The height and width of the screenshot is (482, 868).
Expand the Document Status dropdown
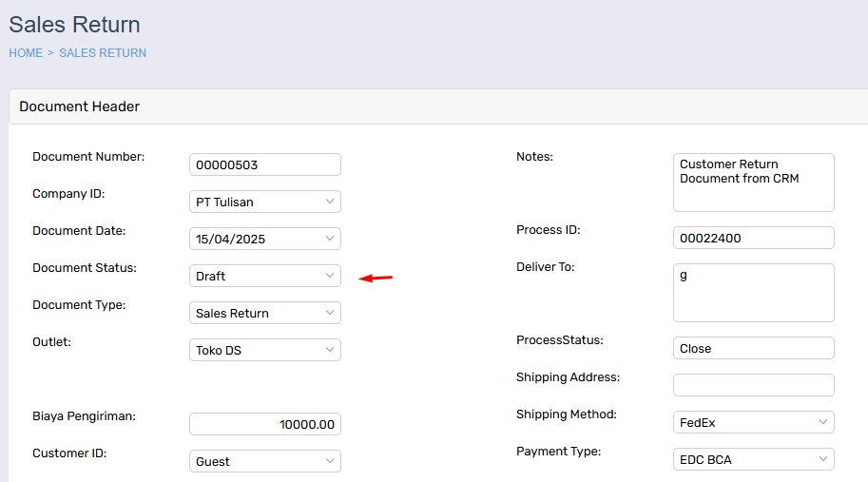(265, 276)
